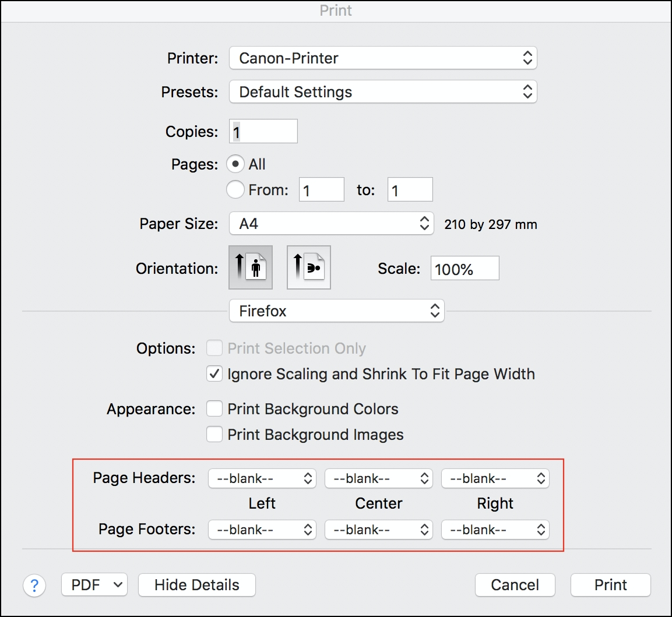Select the From page range radio button

(235, 189)
